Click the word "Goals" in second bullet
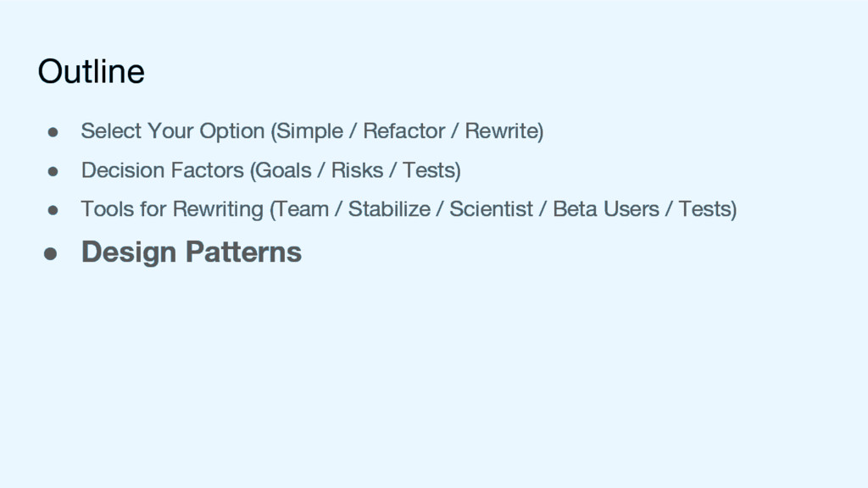The width and height of the screenshot is (868, 488). point(283,170)
